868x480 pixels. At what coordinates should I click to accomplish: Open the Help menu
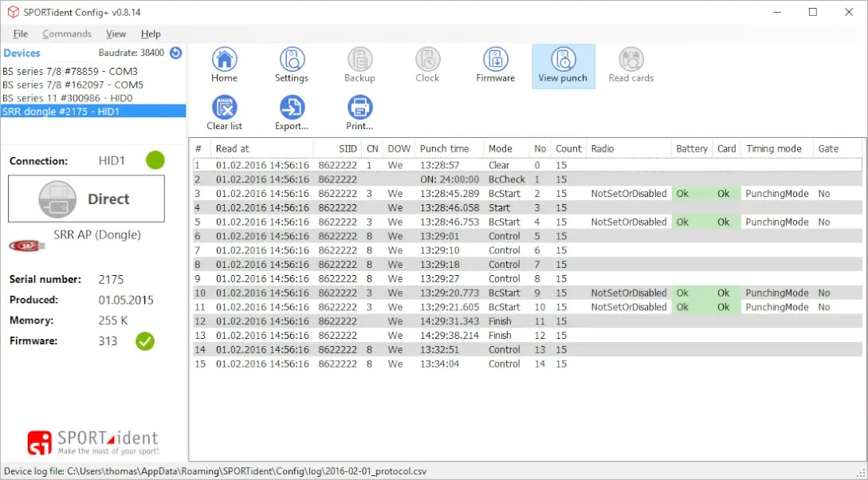point(151,33)
